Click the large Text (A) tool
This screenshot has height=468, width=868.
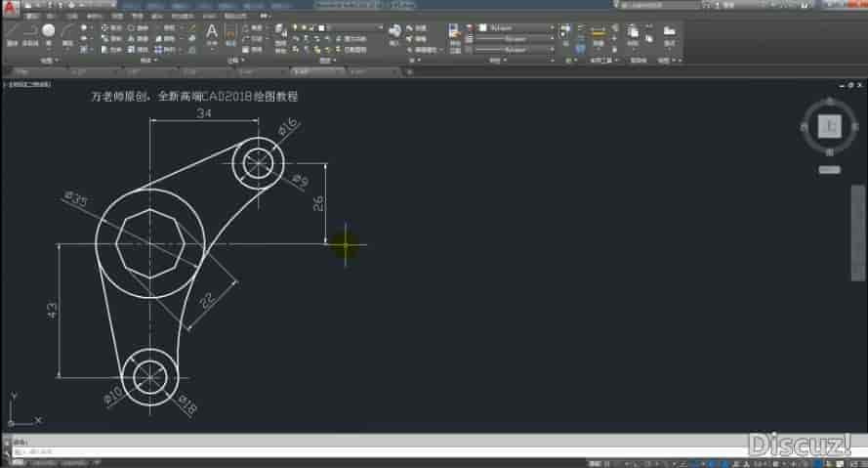pyautogui.click(x=212, y=34)
